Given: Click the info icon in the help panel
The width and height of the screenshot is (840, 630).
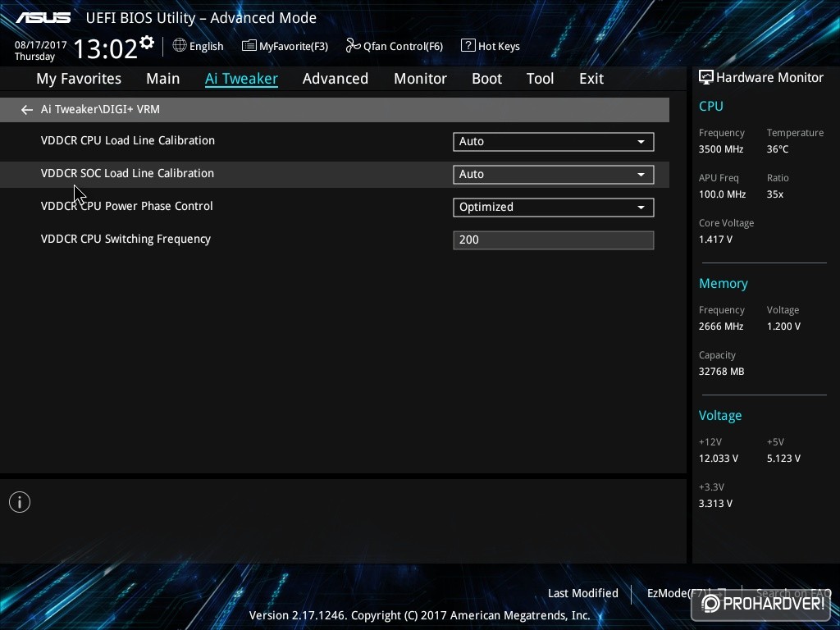Looking at the screenshot, I should pyautogui.click(x=20, y=502).
